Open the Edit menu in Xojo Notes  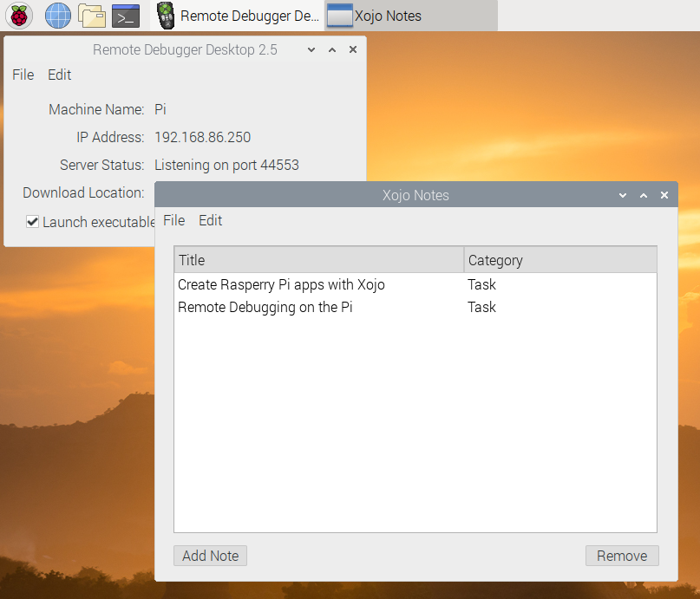pyautogui.click(x=210, y=220)
